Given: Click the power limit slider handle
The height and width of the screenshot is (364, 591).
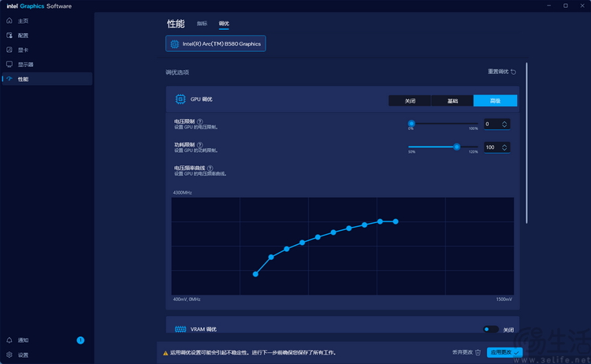Looking at the screenshot, I should pos(456,147).
